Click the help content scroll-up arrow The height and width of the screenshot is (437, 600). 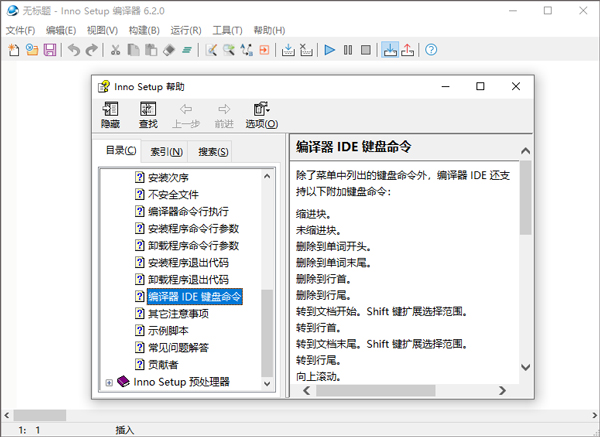[526, 151]
